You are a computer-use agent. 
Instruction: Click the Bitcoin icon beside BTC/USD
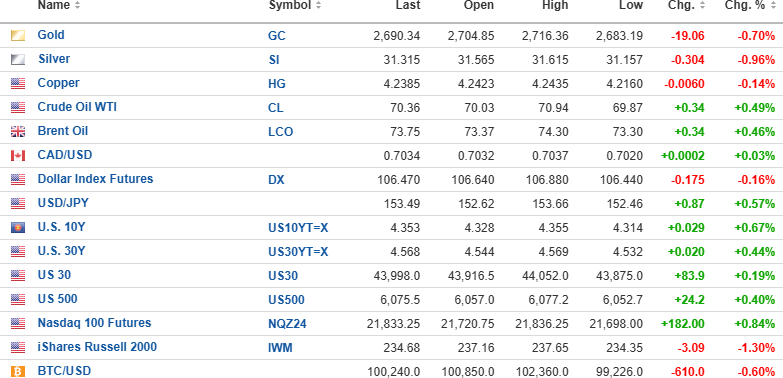pyautogui.click(x=17, y=372)
